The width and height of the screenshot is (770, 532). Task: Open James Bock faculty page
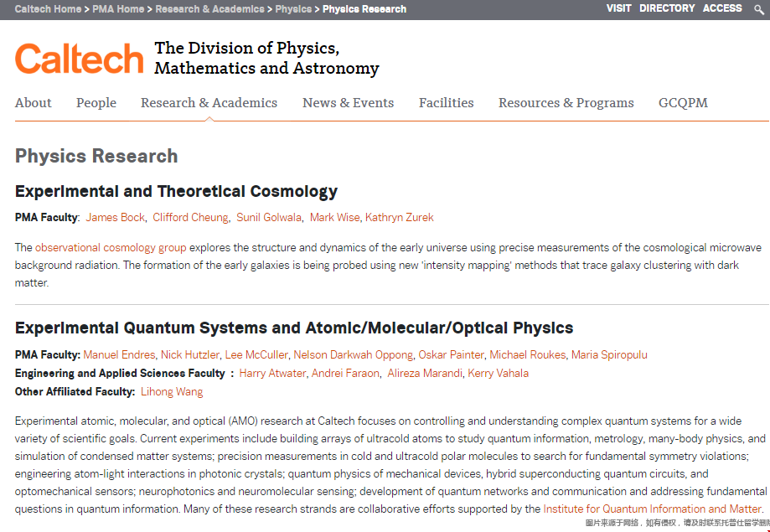click(116, 218)
